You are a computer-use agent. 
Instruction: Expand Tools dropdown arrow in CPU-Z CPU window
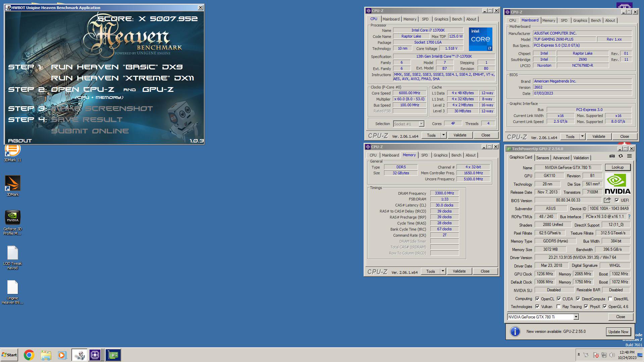(443, 135)
